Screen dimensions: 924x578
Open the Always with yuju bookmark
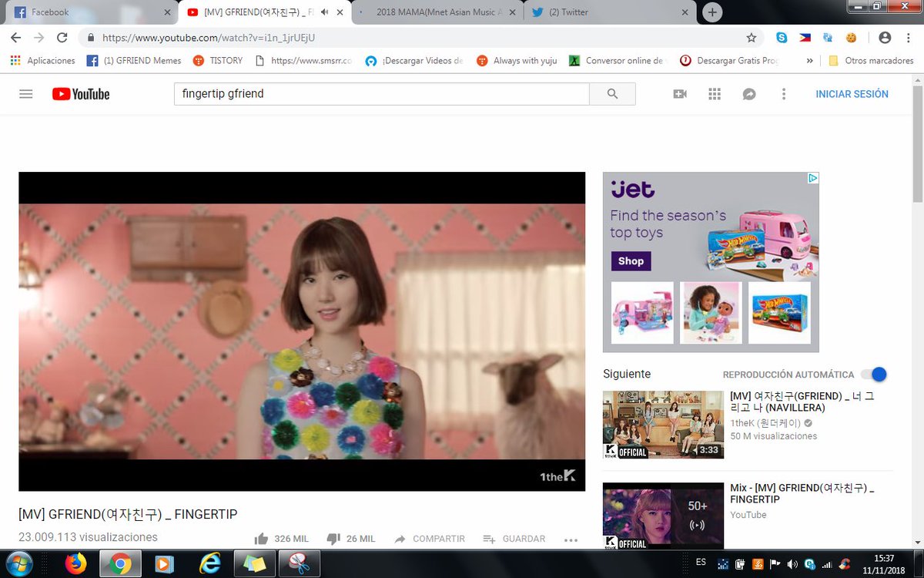(517, 60)
